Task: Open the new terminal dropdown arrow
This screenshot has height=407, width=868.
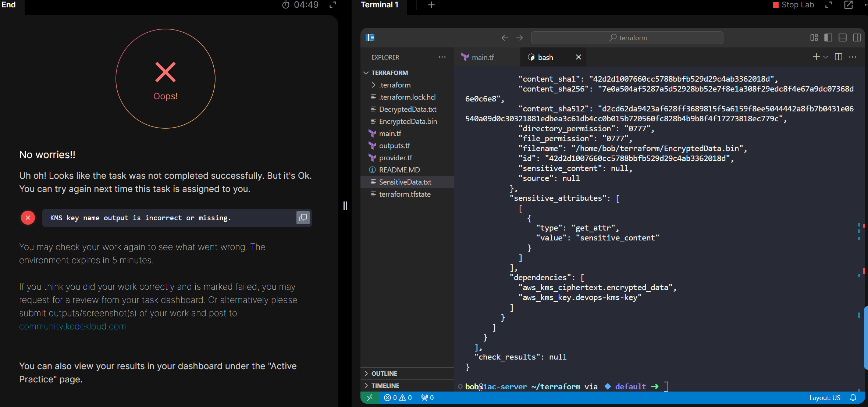Action: (x=826, y=57)
